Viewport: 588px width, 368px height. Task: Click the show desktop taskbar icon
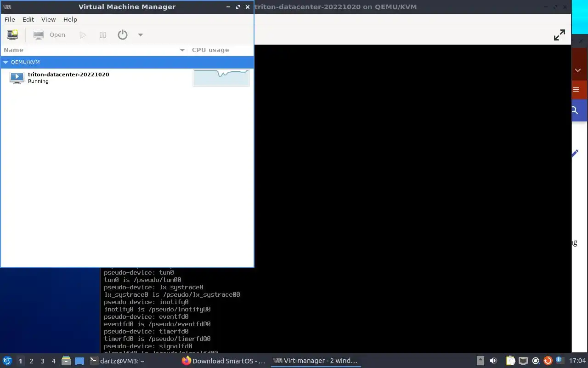pyautogui.click(x=79, y=361)
